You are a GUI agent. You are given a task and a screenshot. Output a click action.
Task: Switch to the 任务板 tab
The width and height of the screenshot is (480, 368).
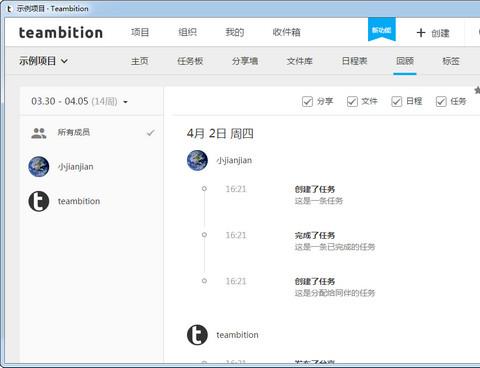click(190, 61)
